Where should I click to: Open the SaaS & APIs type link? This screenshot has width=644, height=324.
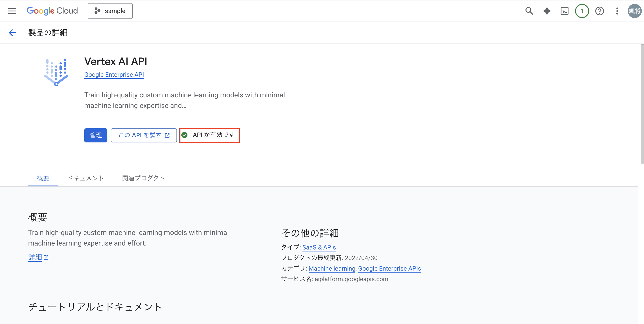coord(319,247)
